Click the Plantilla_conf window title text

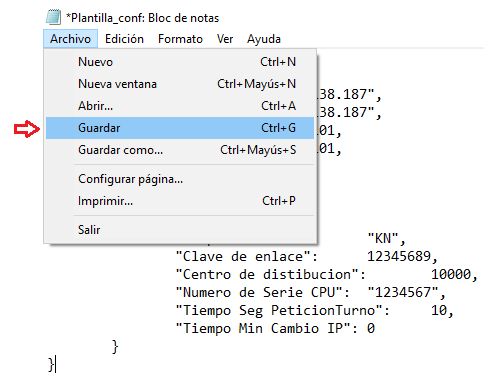tap(142, 18)
